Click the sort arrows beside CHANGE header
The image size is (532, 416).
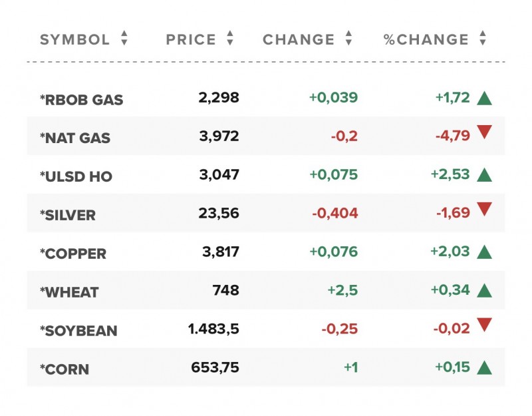pyautogui.click(x=348, y=39)
